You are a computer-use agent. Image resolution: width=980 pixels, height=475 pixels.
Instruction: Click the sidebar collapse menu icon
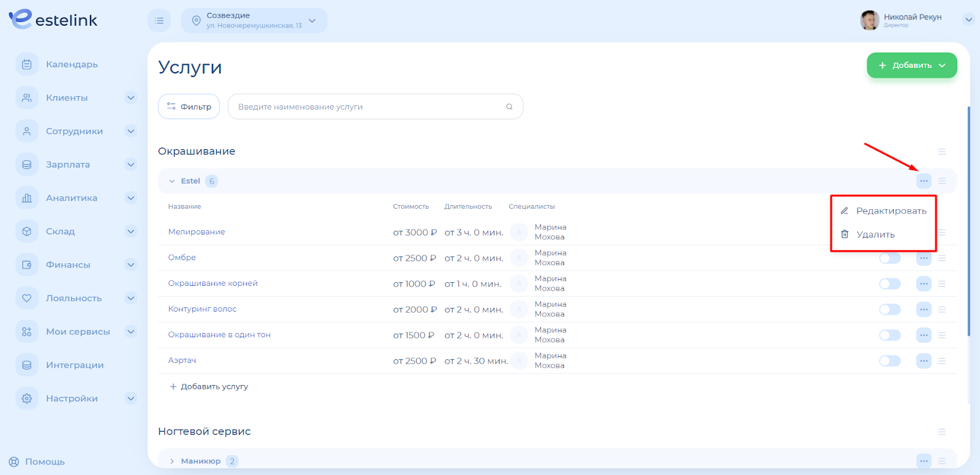tap(159, 21)
